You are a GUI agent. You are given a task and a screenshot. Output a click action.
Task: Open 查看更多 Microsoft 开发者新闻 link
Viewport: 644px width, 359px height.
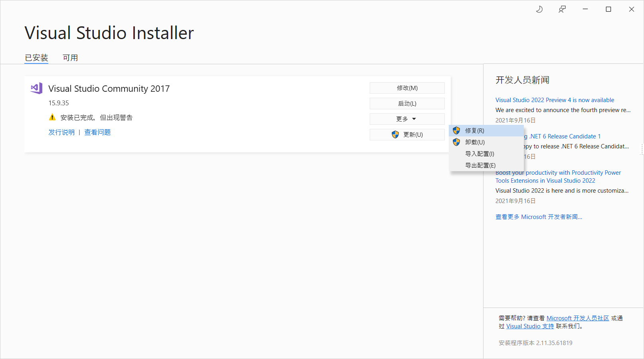pos(539,217)
